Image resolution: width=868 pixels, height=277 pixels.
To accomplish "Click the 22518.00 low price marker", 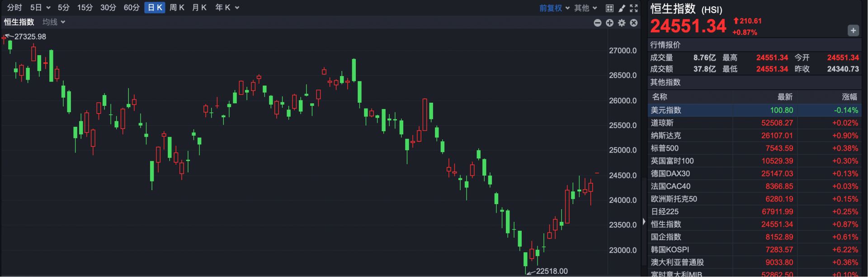I will pyautogui.click(x=552, y=271).
